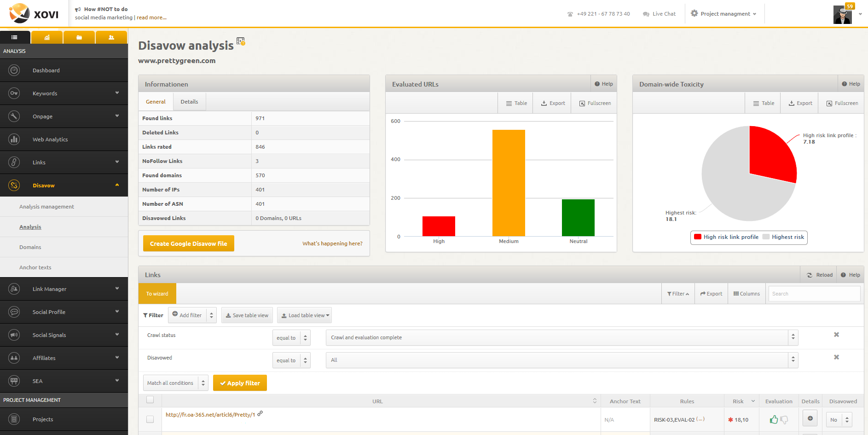This screenshot has width=868, height=435.
Task: Click the megaphone announcement icon
Action: (x=78, y=9)
